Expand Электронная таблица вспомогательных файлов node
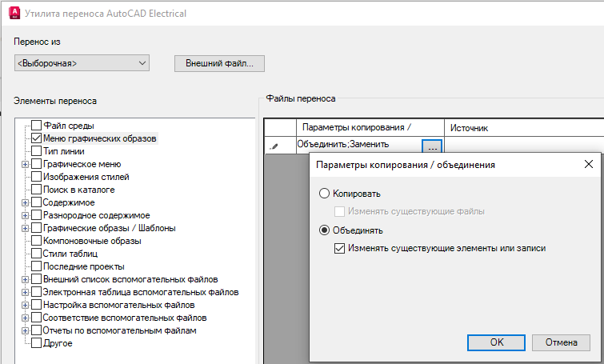The width and height of the screenshot is (604, 364). pyautogui.click(x=25, y=292)
